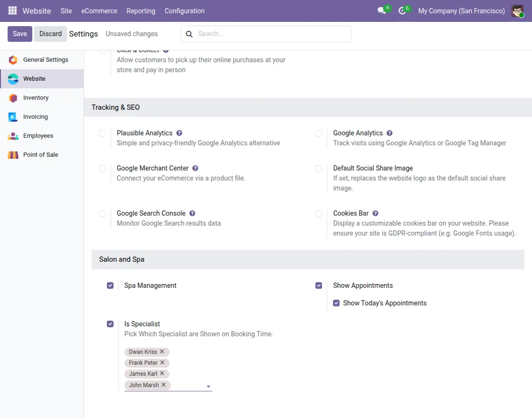532x418 pixels.
Task: Open the company switcher My Company
Action: point(461,11)
